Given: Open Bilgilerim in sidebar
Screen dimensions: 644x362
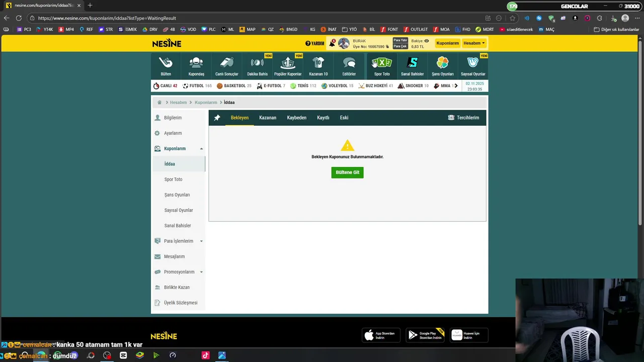Looking at the screenshot, I should [x=179, y=118].
